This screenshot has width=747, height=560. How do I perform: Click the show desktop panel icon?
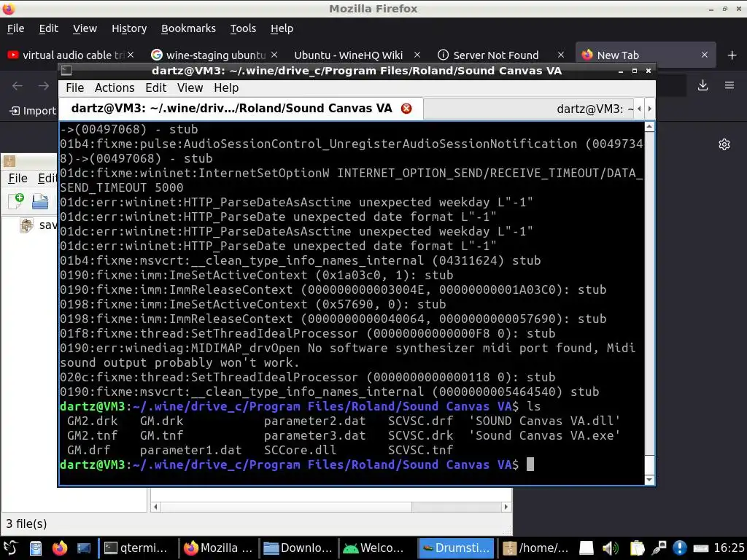point(84,548)
